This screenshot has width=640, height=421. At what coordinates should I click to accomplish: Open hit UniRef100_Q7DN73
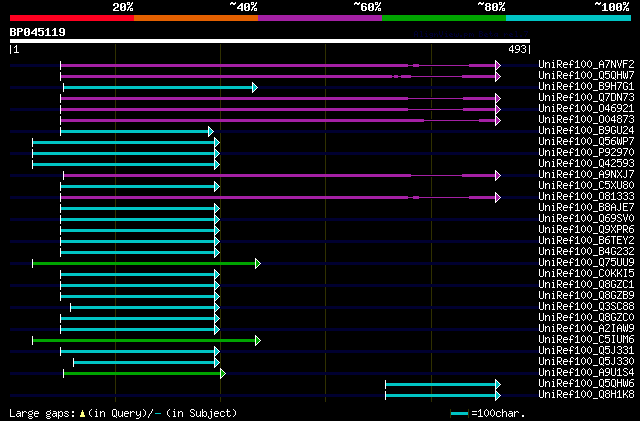pos(586,98)
